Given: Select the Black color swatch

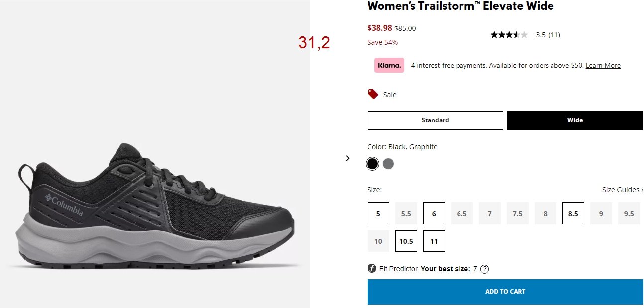Looking at the screenshot, I should tap(372, 164).
